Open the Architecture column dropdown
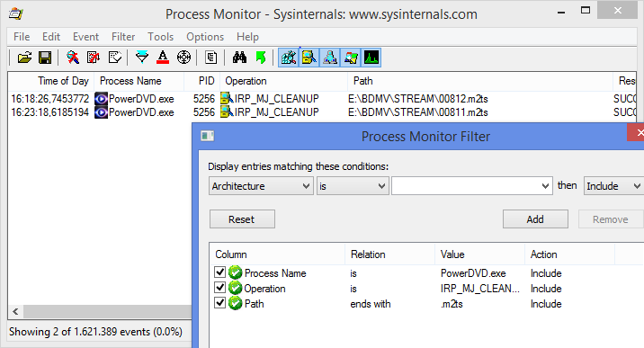The width and height of the screenshot is (644, 348). [x=261, y=186]
